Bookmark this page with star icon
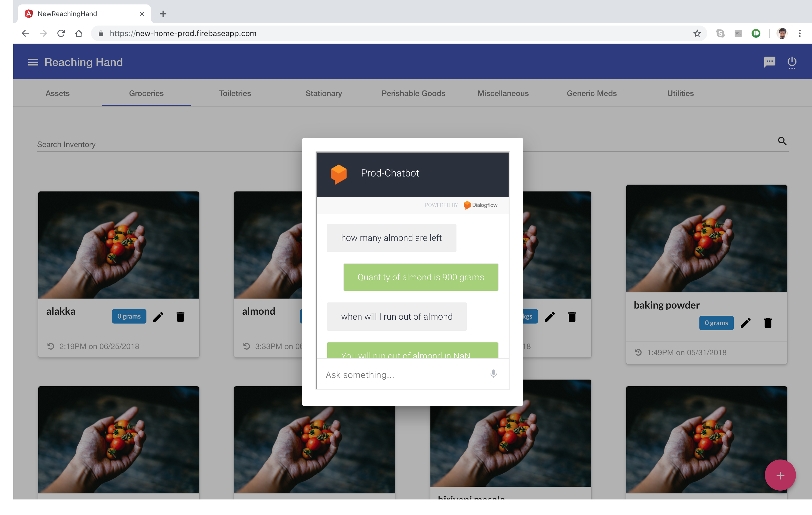812x515 pixels. tap(697, 33)
